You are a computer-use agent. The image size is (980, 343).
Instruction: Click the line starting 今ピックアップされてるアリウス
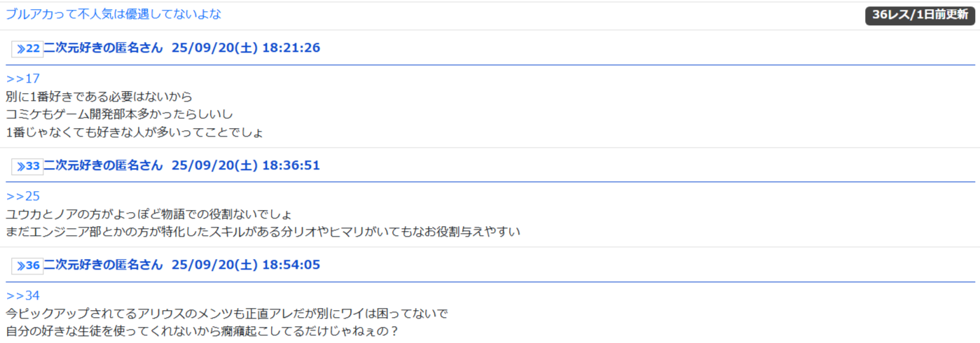click(x=226, y=314)
